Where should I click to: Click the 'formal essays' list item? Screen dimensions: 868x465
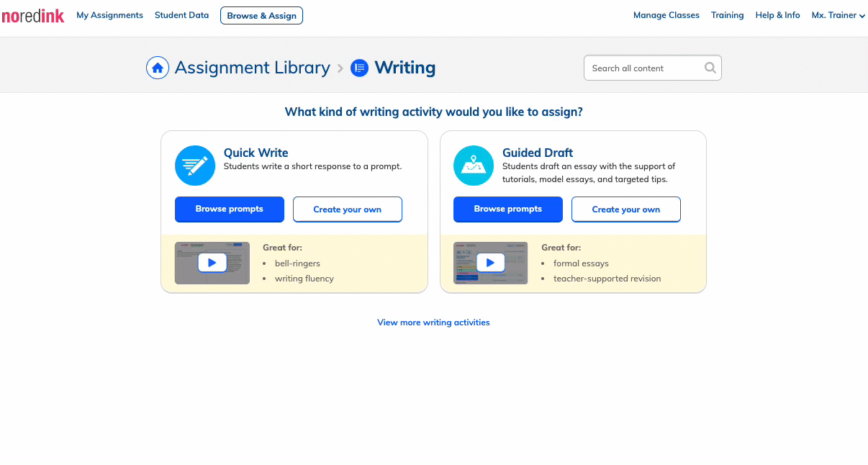pos(581,263)
